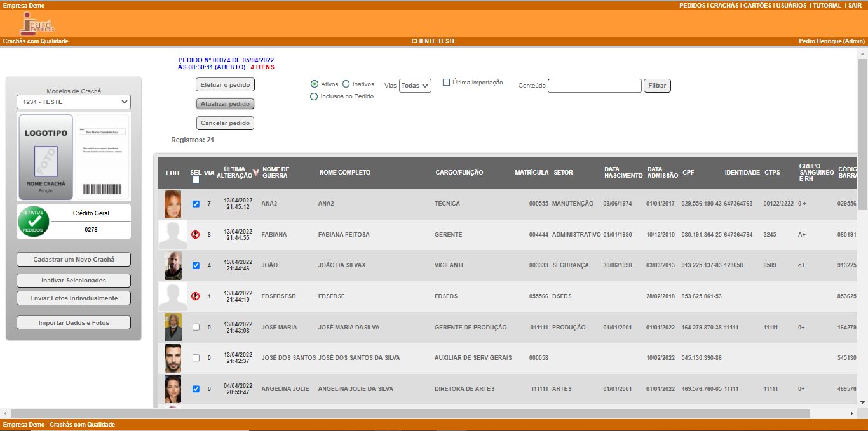Click the blocked icon in FDSFDSFSD's row
The image size is (868, 431).
(x=196, y=296)
